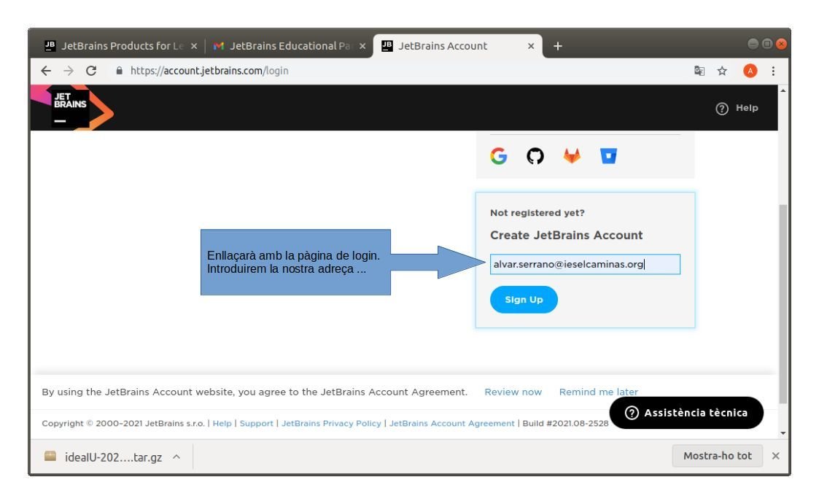Click the Help question mark in header
The height and width of the screenshot is (504, 819).
pos(722,109)
